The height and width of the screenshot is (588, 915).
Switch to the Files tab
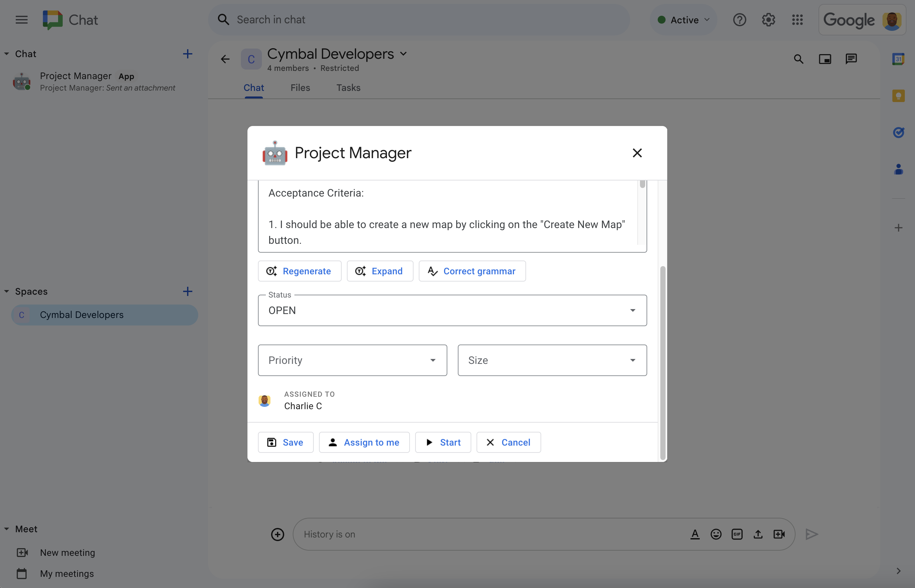[x=300, y=87]
